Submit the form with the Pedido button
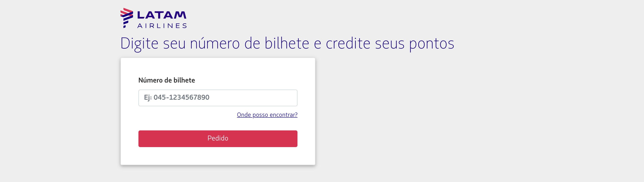The height and width of the screenshot is (182, 644). pyautogui.click(x=218, y=139)
